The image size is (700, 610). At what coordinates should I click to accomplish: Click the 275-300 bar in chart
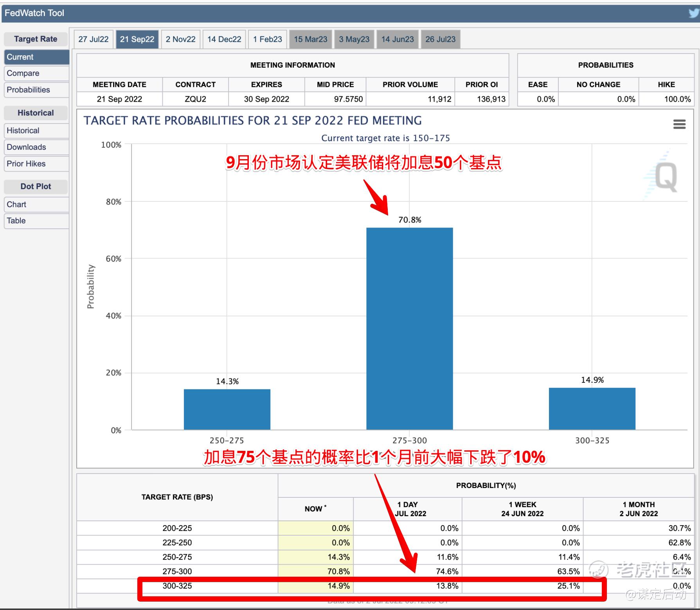tap(410, 328)
